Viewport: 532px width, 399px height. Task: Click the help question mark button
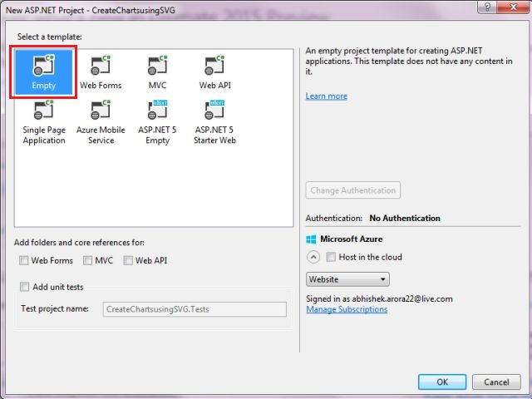(487, 7)
